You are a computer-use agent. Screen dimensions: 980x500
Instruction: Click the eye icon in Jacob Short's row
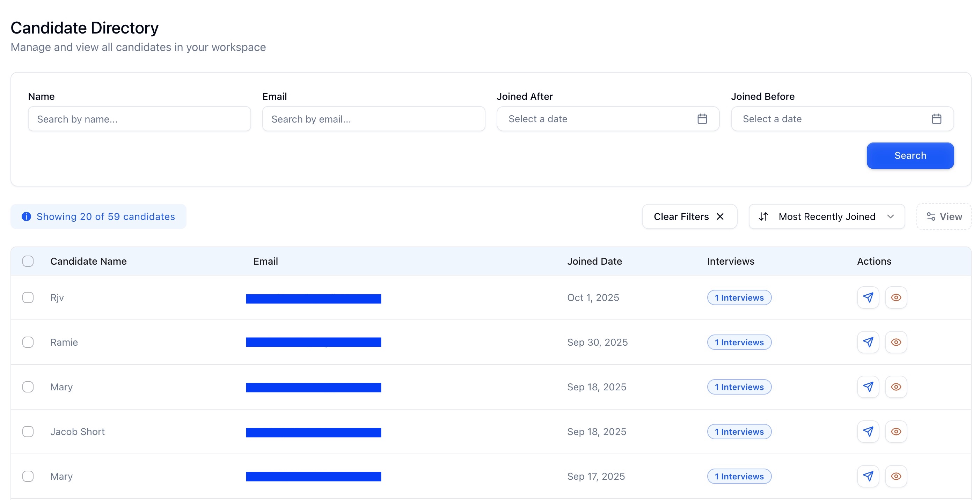click(895, 431)
